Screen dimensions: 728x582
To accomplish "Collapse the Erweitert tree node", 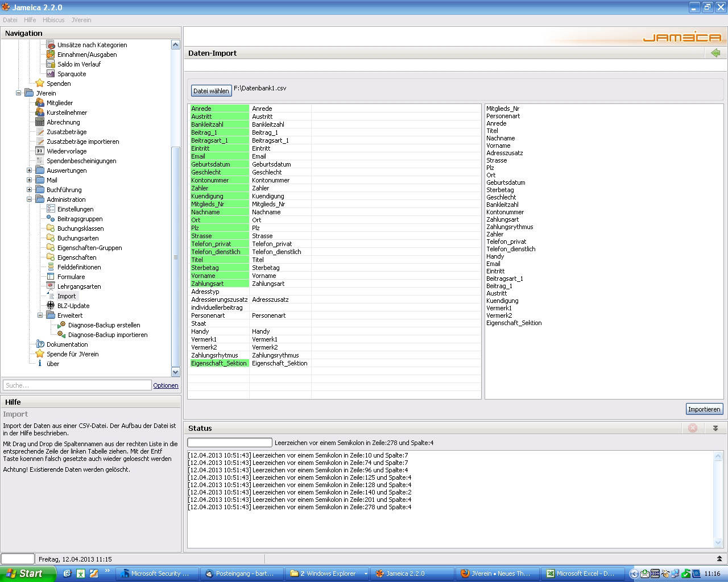I will click(x=40, y=315).
